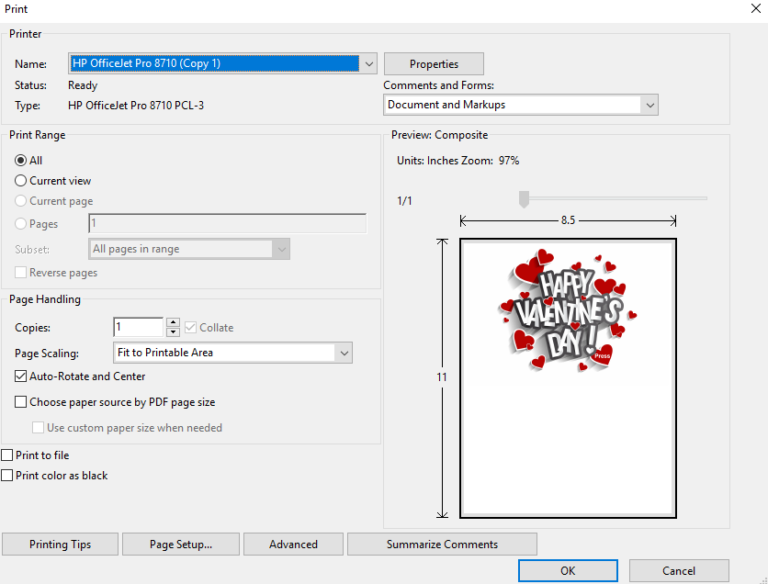This screenshot has width=768, height=584.
Task: Disable Auto-Rotate and Center checkbox
Action: 21,377
